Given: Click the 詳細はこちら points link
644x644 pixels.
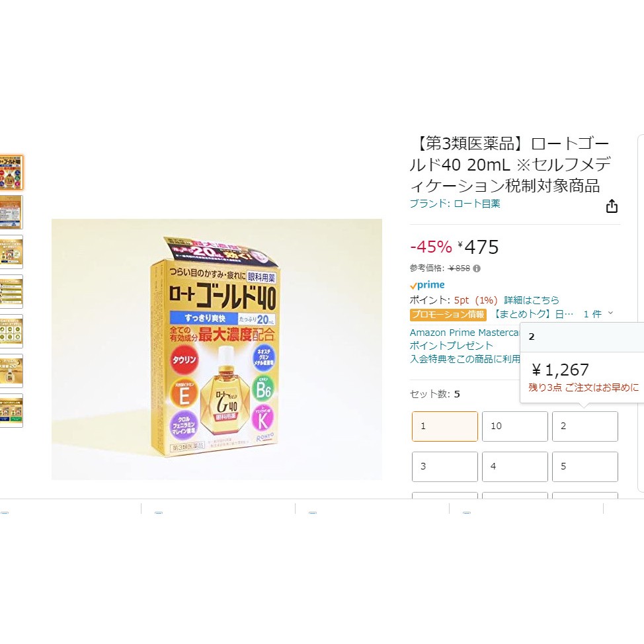Looking at the screenshot, I should (x=532, y=300).
